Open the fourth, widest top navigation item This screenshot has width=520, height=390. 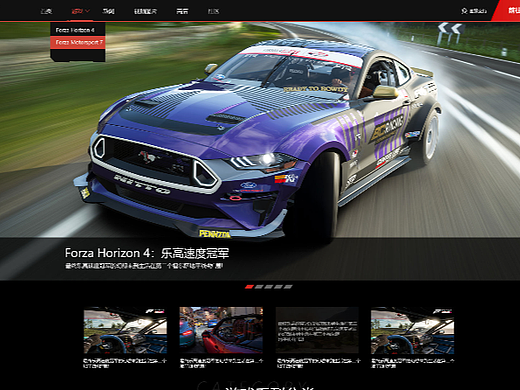[x=145, y=11]
